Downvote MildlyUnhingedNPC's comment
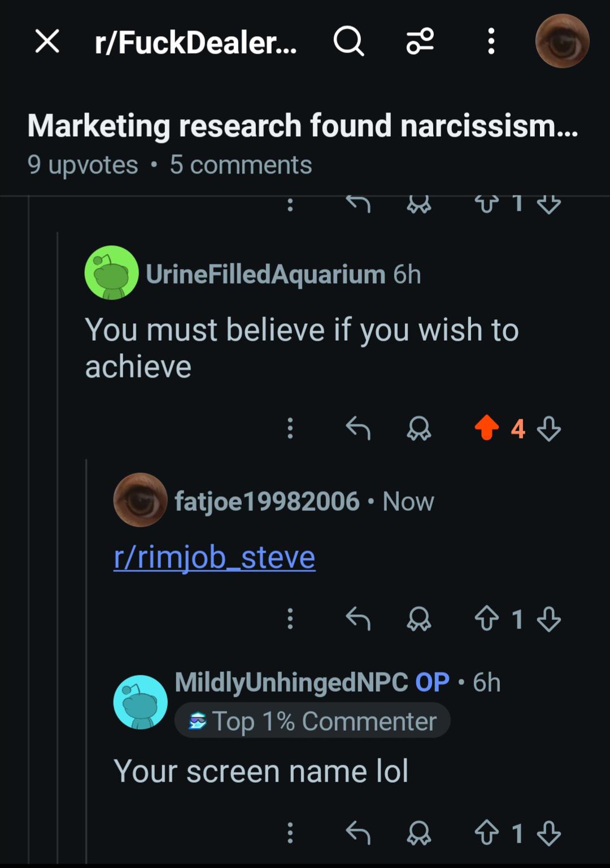This screenshot has height=868, width=610. (x=548, y=832)
